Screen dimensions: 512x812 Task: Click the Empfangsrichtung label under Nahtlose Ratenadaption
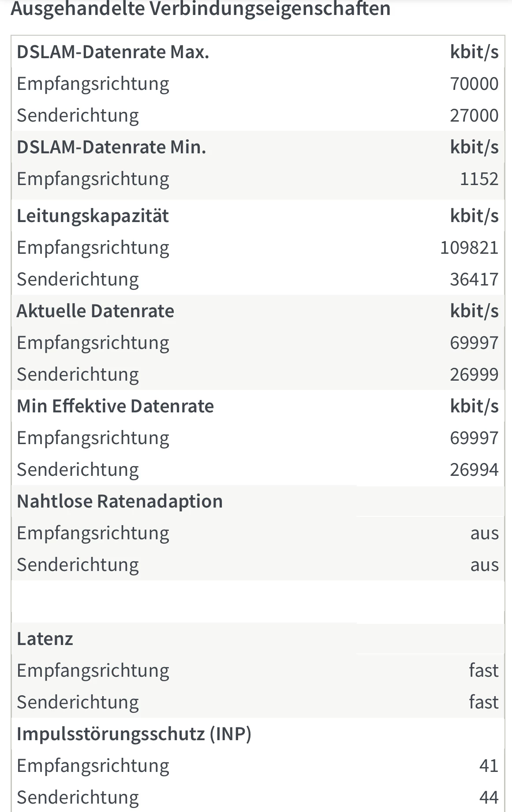click(93, 534)
